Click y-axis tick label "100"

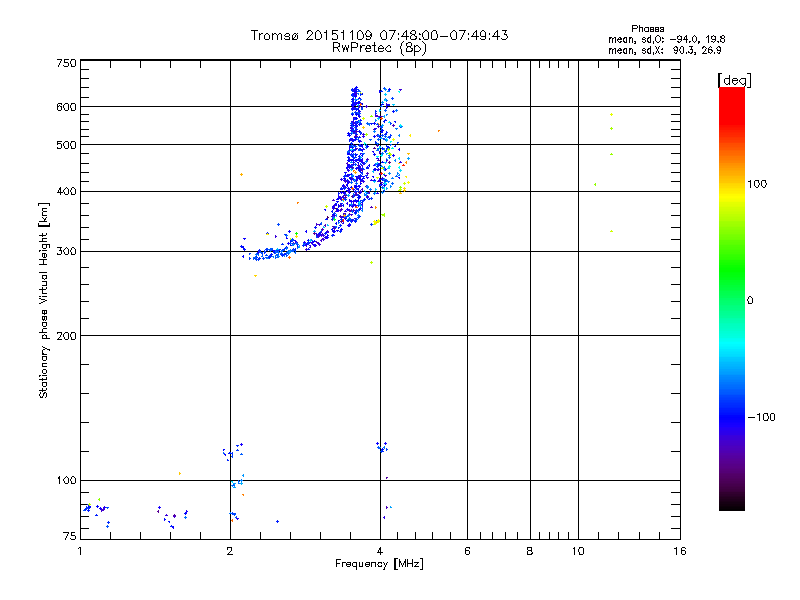coord(66,481)
